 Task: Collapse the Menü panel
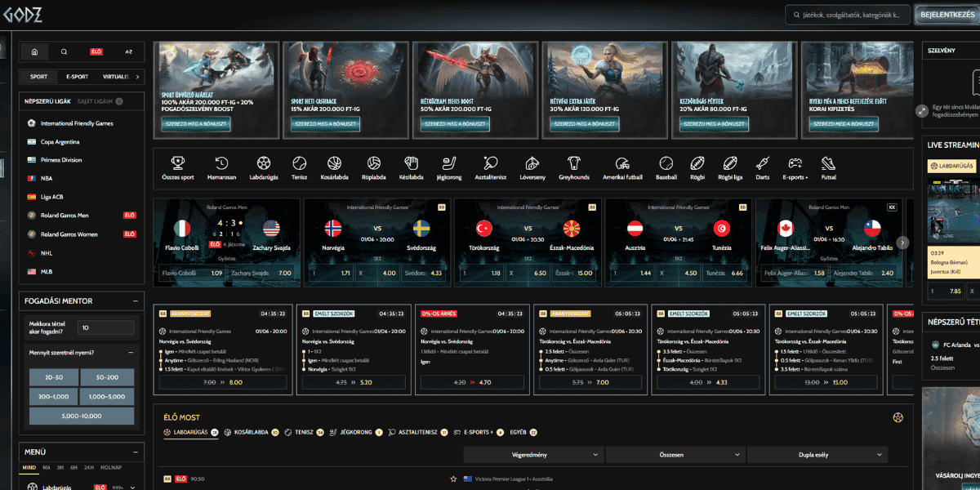pos(135,452)
